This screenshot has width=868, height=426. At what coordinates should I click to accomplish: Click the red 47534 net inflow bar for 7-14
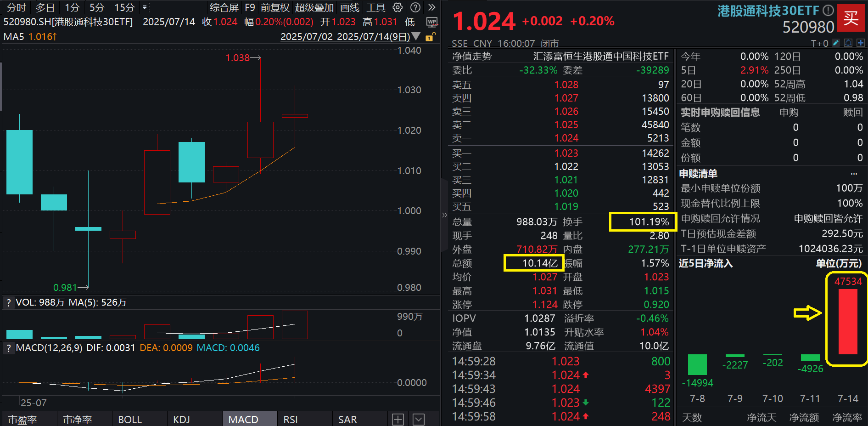[847, 322]
